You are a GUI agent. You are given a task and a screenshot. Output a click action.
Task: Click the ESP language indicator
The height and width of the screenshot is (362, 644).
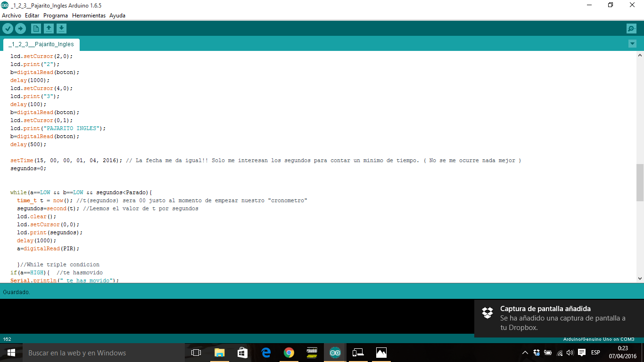(x=596, y=353)
